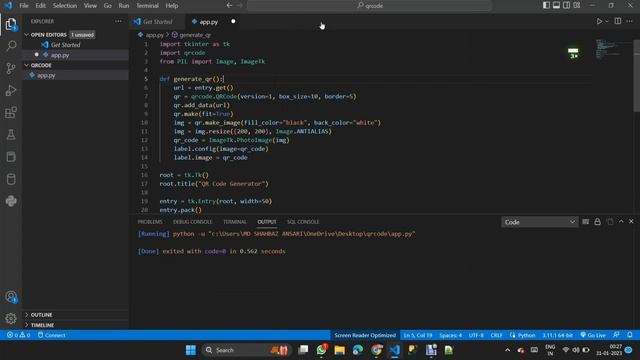Switch to the app.py editor tab
640x360 pixels.
click(x=209, y=22)
